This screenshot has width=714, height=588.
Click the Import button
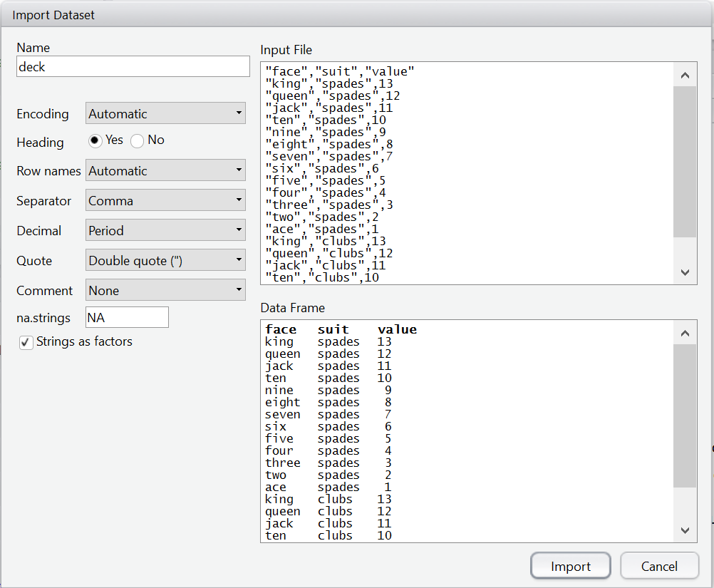click(570, 566)
